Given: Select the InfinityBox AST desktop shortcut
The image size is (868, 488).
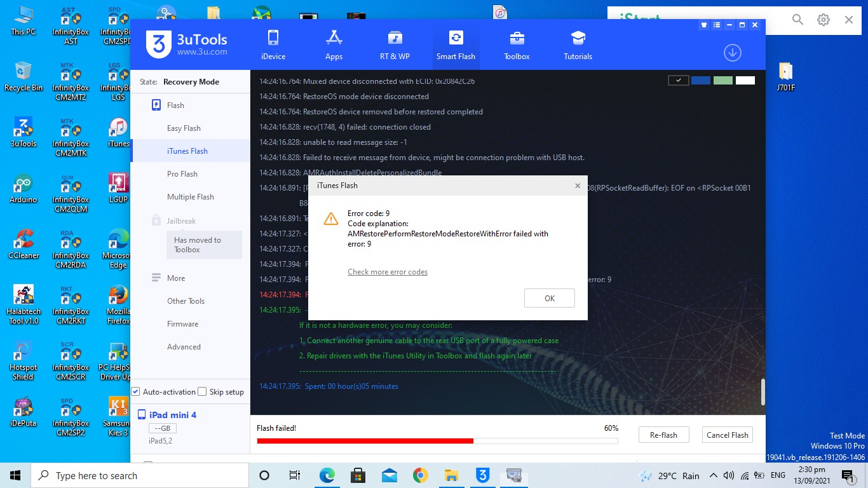Looking at the screenshot, I should point(71,25).
